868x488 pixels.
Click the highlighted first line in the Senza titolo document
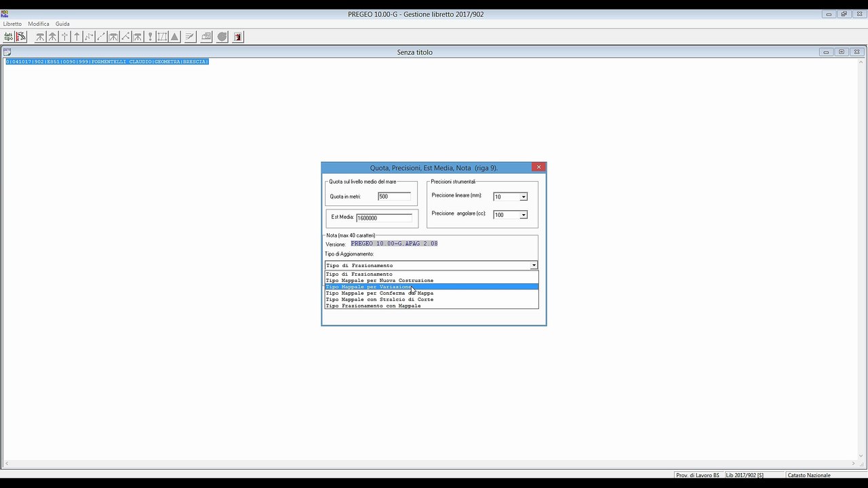coord(106,62)
